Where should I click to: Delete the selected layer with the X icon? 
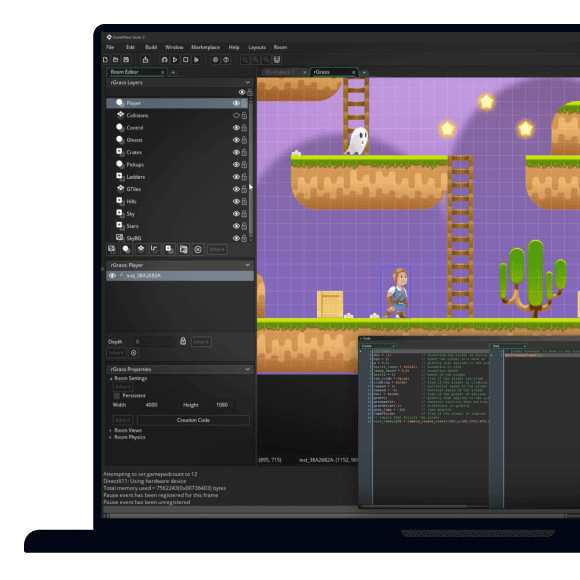(x=198, y=249)
